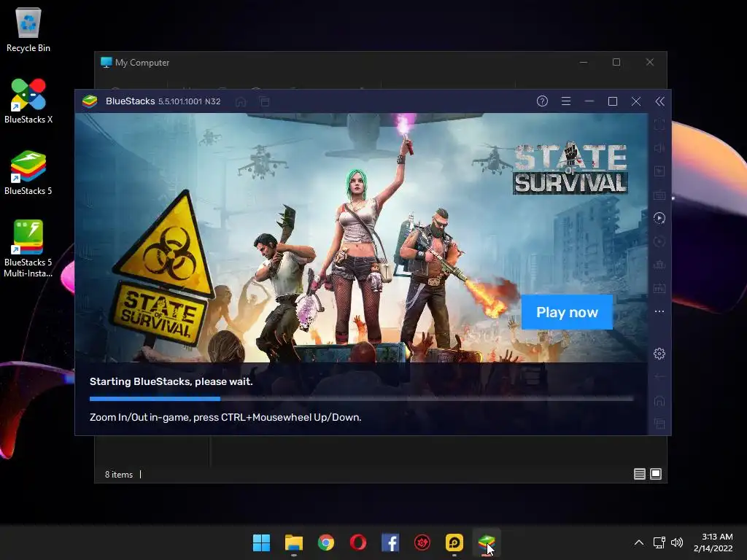Launch Google Chrome from the taskbar

click(326, 542)
